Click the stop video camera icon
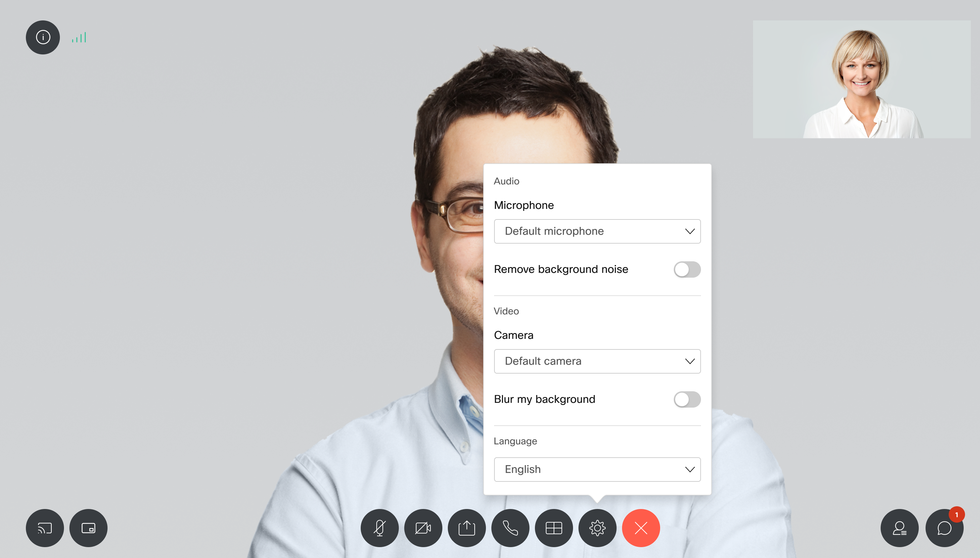980x558 pixels. [x=424, y=528]
